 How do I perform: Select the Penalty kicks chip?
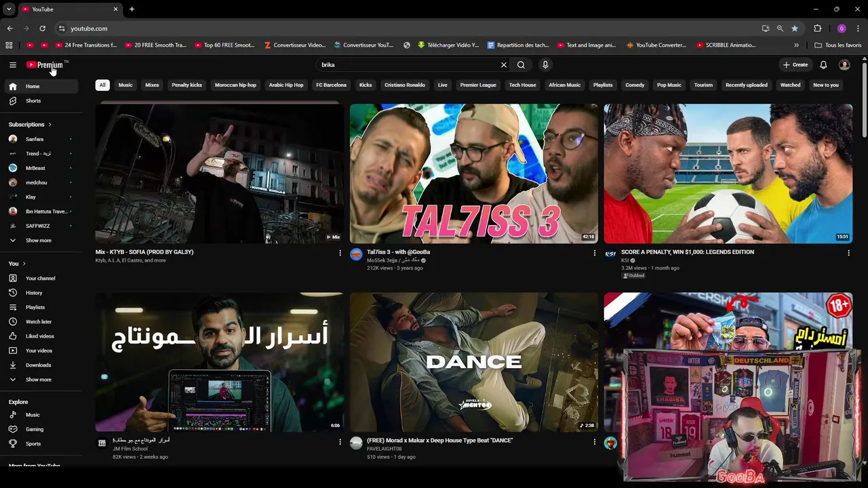pos(187,85)
